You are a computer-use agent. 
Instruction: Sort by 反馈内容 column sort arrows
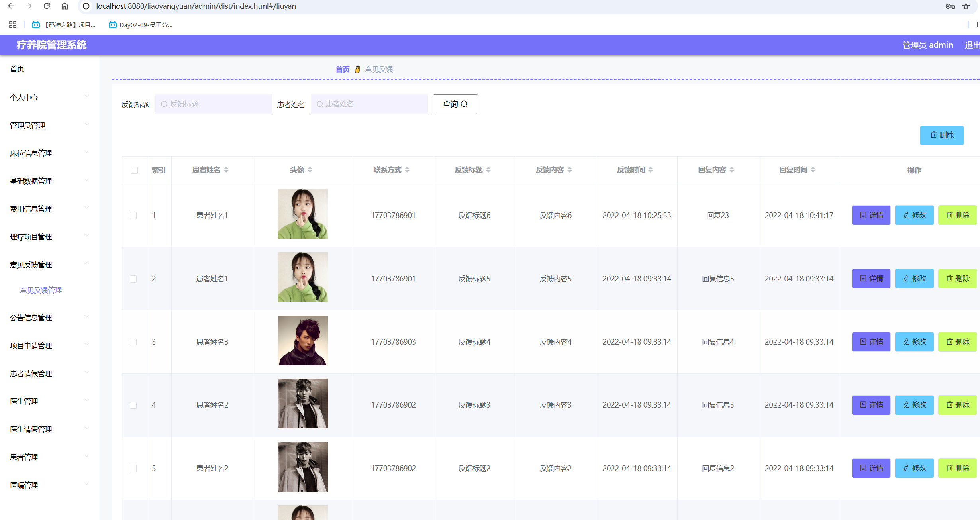pos(570,170)
